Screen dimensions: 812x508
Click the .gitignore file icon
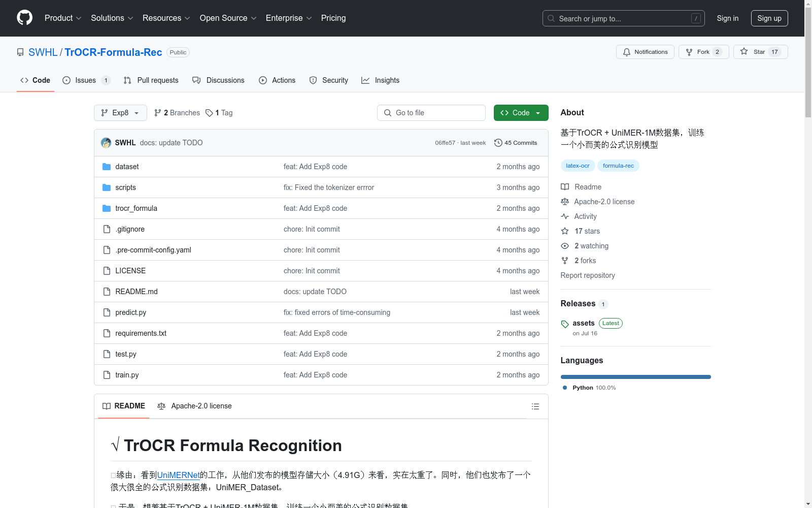(x=107, y=229)
